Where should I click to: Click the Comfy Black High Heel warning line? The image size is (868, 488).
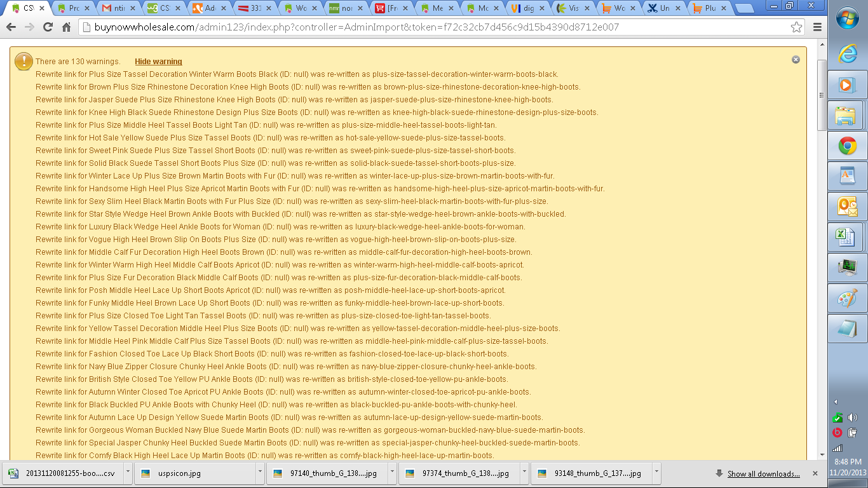pyautogui.click(x=264, y=456)
